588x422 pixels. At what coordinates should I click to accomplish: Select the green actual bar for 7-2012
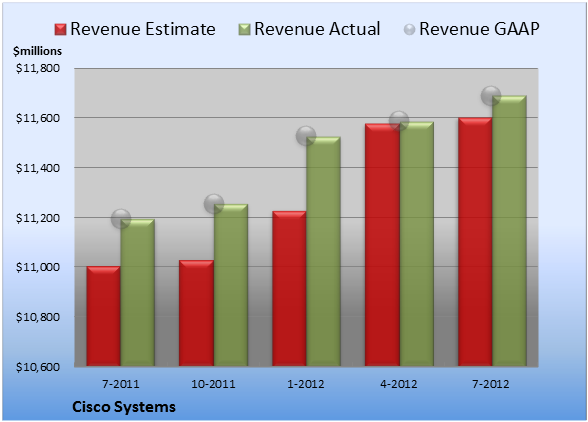point(509,231)
